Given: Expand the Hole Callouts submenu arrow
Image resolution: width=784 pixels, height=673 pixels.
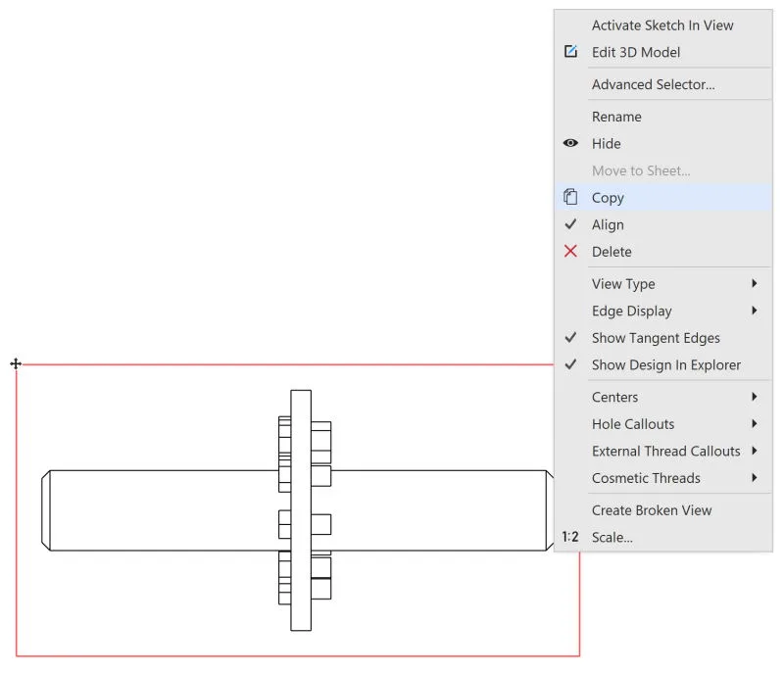Looking at the screenshot, I should 755,423.
